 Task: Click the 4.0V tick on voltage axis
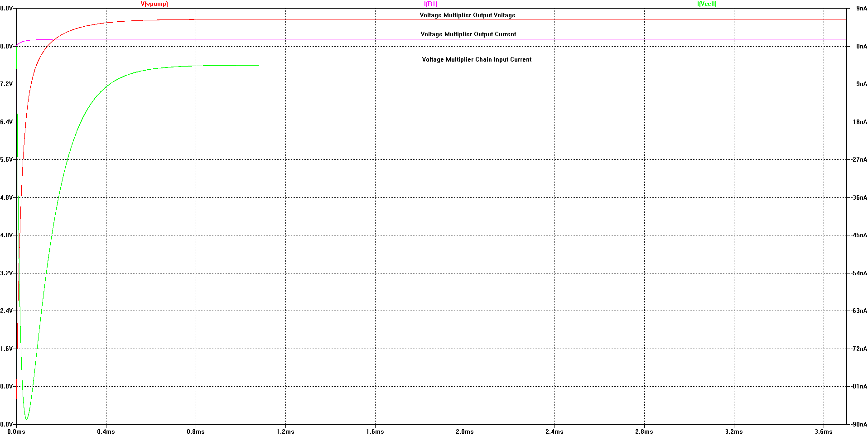coord(6,235)
